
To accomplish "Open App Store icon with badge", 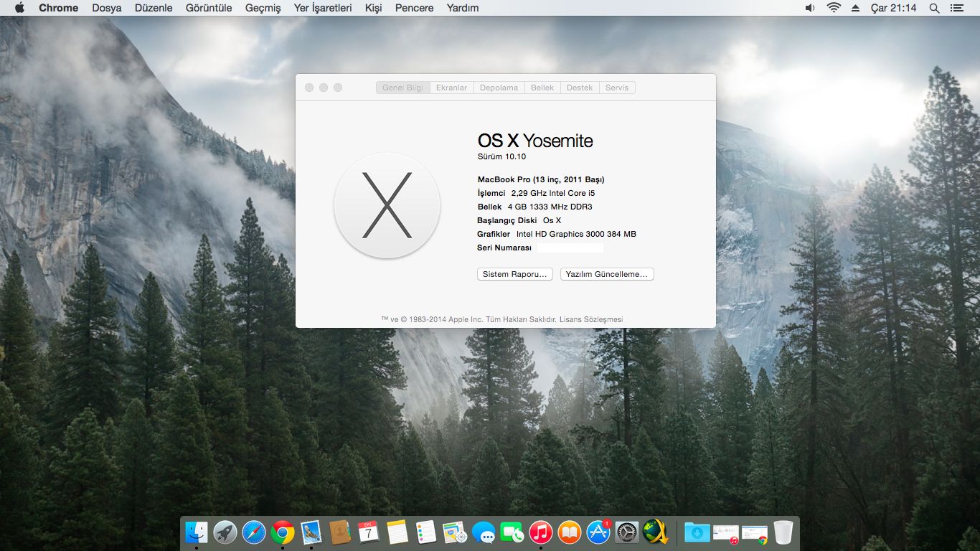I will (598, 532).
